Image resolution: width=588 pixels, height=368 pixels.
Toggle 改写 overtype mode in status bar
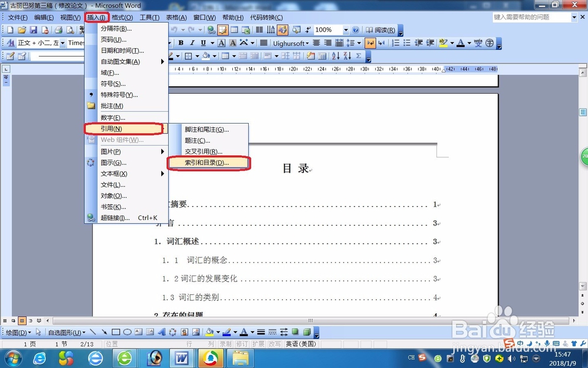click(275, 344)
